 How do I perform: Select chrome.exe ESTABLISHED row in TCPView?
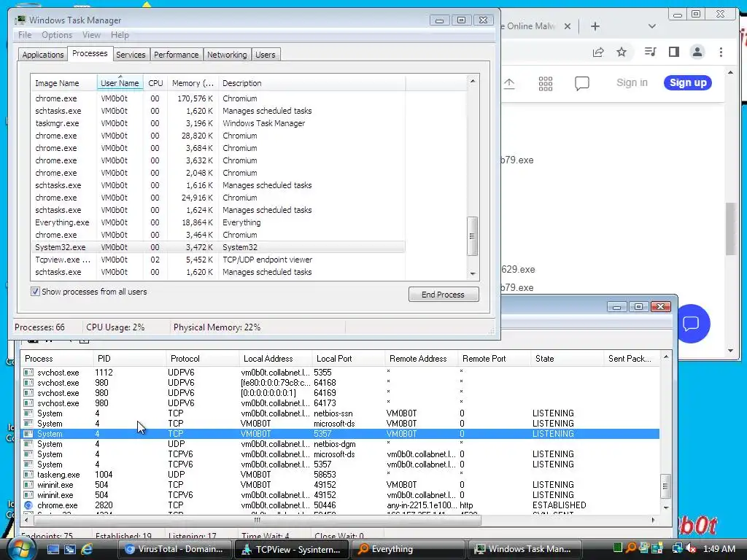pyautogui.click(x=341, y=505)
